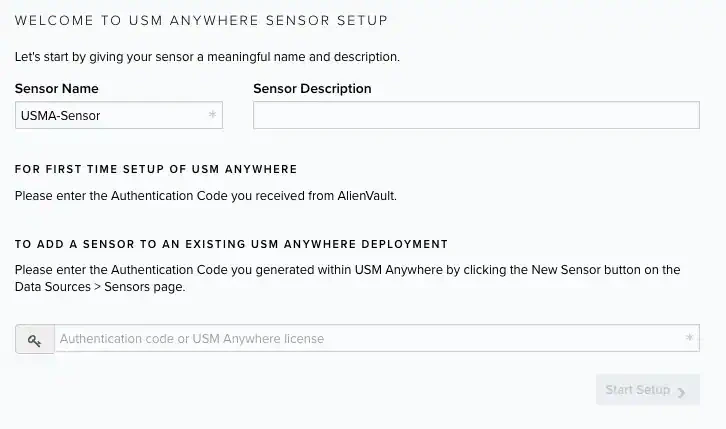Click the key icon beside authentication field

35,340
